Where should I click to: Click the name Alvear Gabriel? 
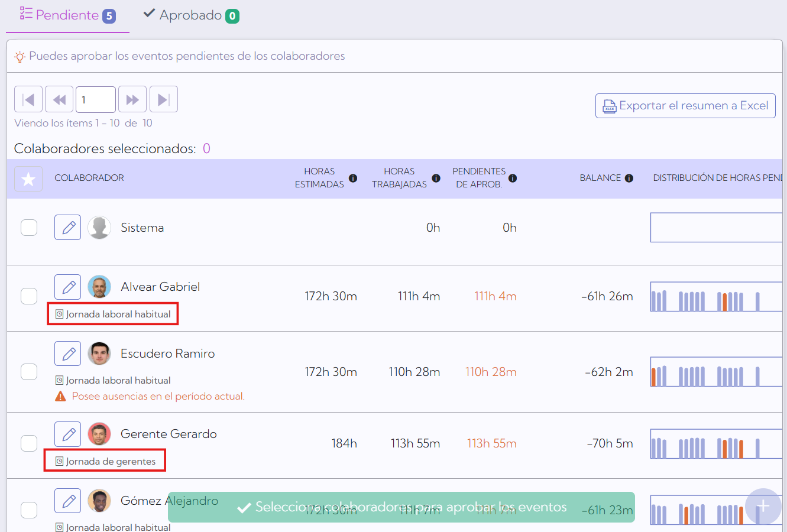coord(160,287)
